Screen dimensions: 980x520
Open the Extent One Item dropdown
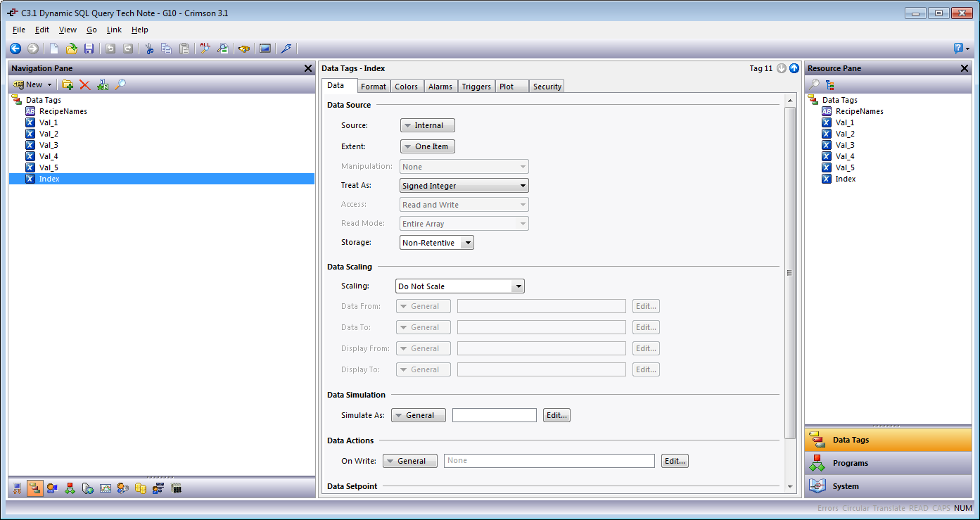428,146
